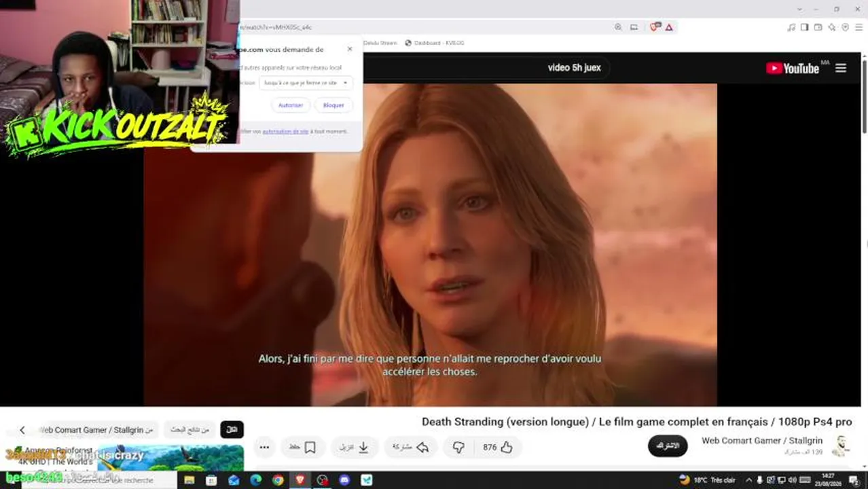Click the page vertical scrollbar
Screen dimensions: 868x489
click(865, 95)
